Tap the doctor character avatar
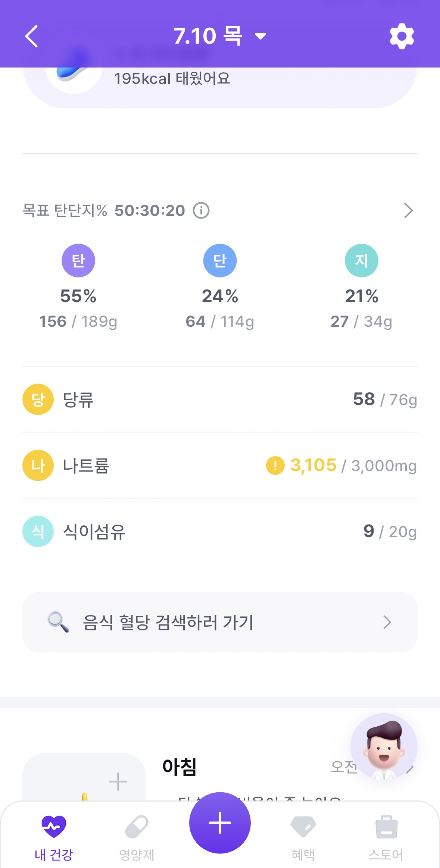The height and width of the screenshot is (868, 440). (x=384, y=747)
